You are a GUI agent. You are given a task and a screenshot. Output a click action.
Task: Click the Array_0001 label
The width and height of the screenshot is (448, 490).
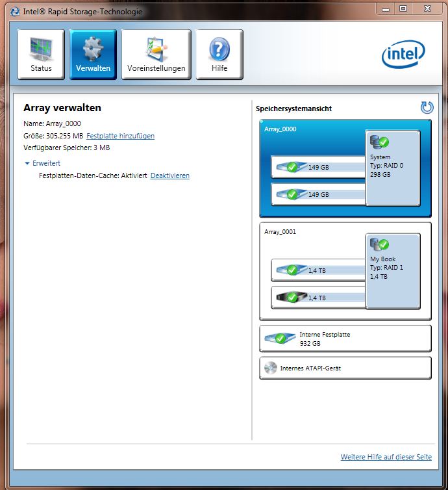coord(280,232)
